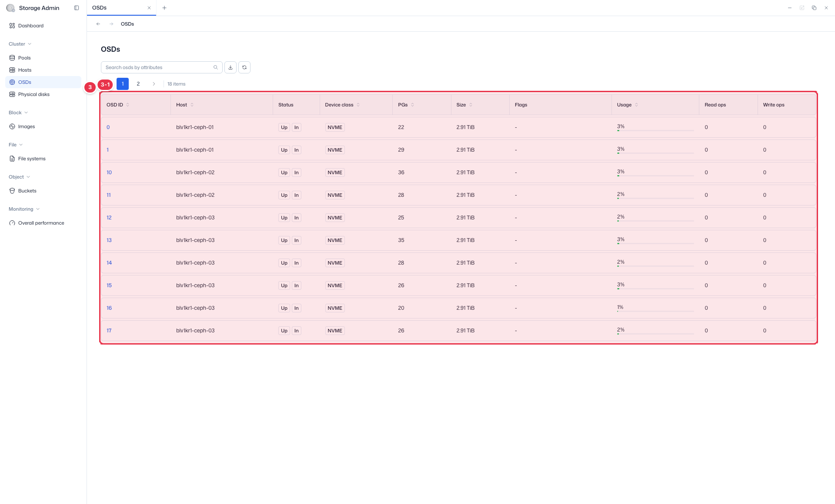This screenshot has height=504, width=835.
Task: Click the Up status badge for OSD 14
Action: tap(284, 263)
